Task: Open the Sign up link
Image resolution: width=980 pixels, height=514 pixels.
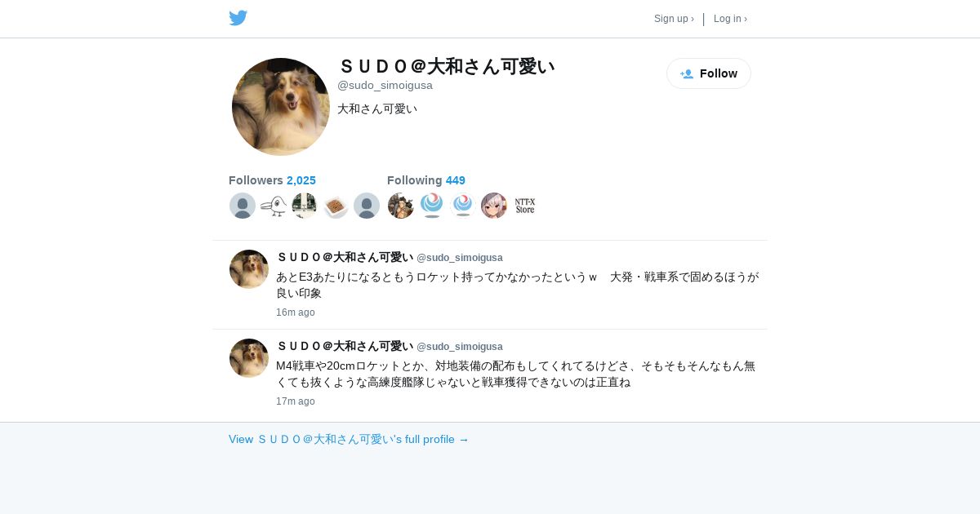Action: click(674, 19)
